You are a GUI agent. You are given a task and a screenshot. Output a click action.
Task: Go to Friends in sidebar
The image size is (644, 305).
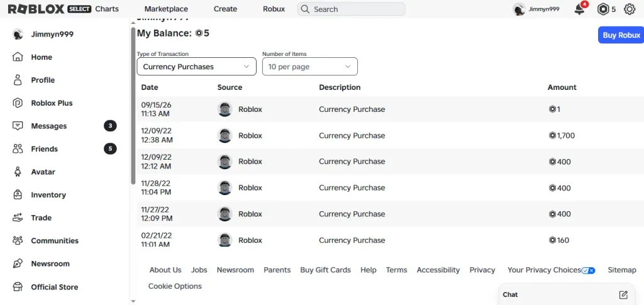[45, 149]
